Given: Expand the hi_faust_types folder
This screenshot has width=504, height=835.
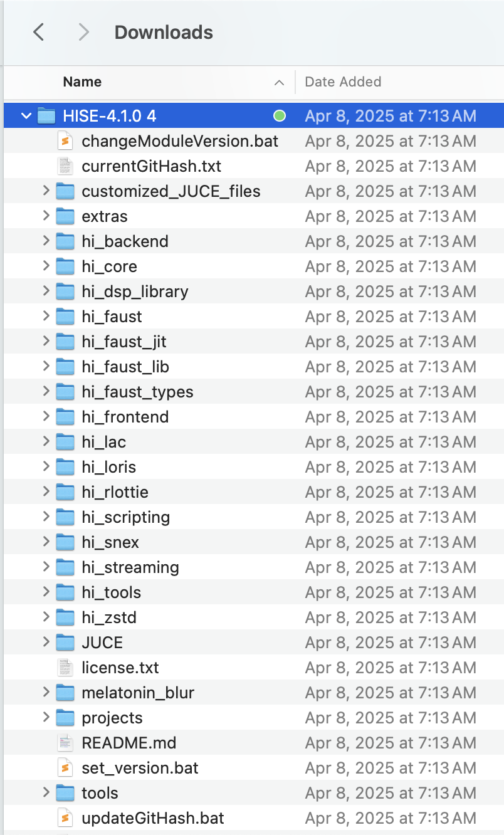Looking at the screenshot, I should pos(46,392).
